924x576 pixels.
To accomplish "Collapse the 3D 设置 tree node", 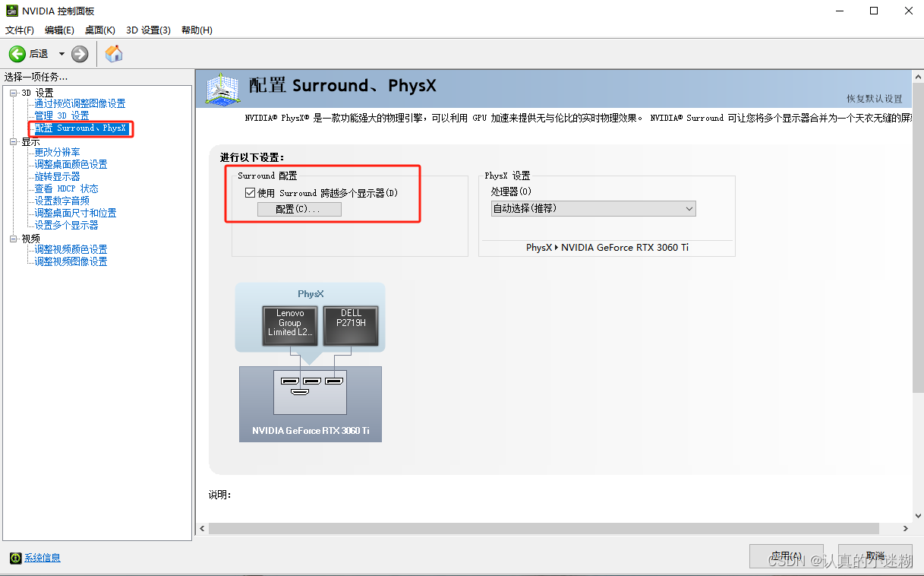I will coord(13,93).
